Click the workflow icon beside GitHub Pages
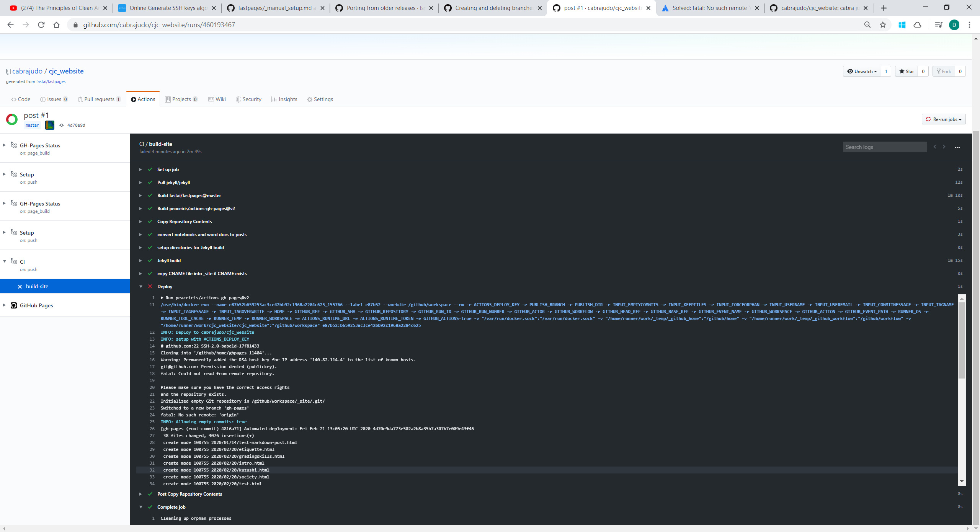The image size is (980, 532). [x=14, y=305]
